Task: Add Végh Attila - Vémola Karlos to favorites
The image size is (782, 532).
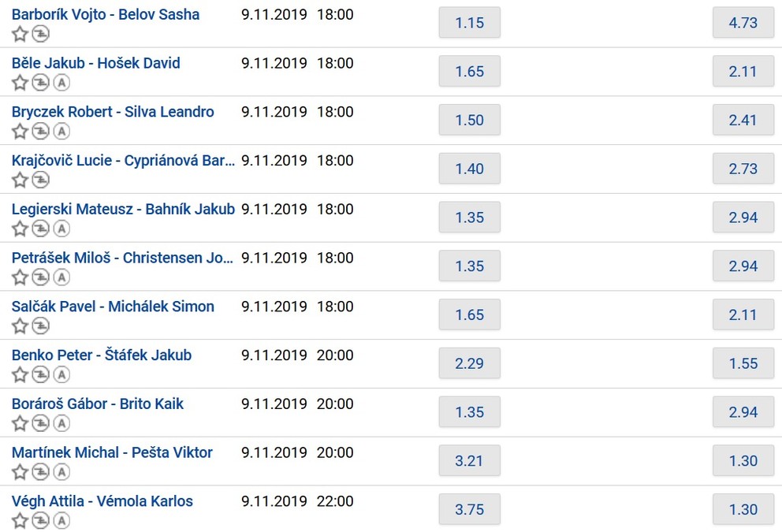Action: (x=20, y=520)
